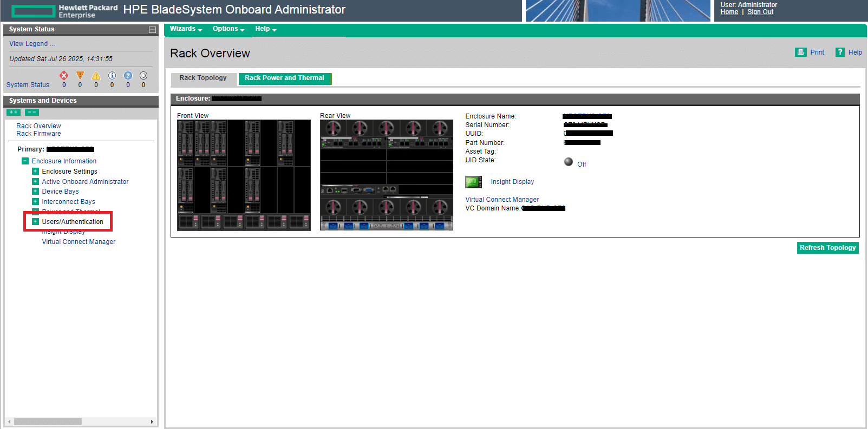
Task: Open Enclosure Settings link
Action: 69,171
